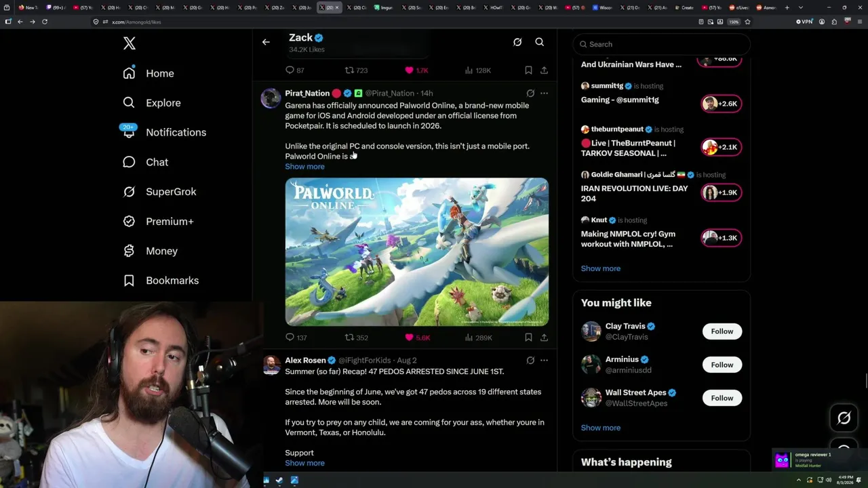Screen dimensions: 868x488
Task: Bookmark this page with the star icon
Action: 747,22
